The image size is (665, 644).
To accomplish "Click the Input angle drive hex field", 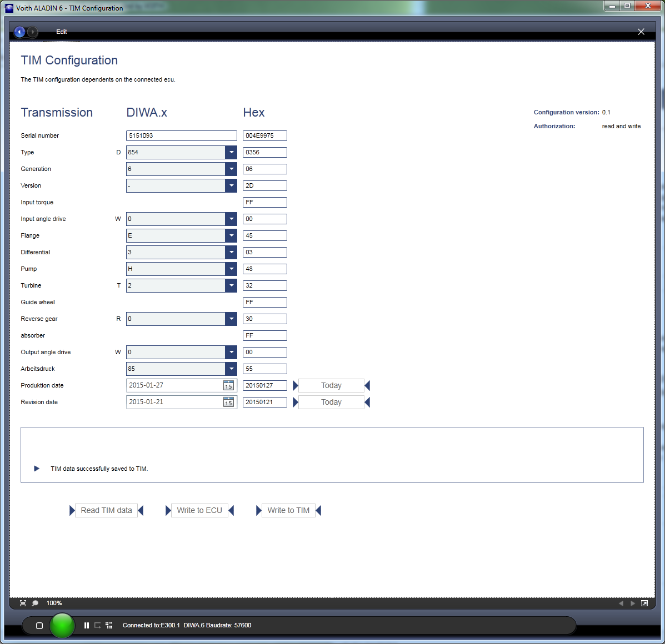I will [x=265, y=219].
